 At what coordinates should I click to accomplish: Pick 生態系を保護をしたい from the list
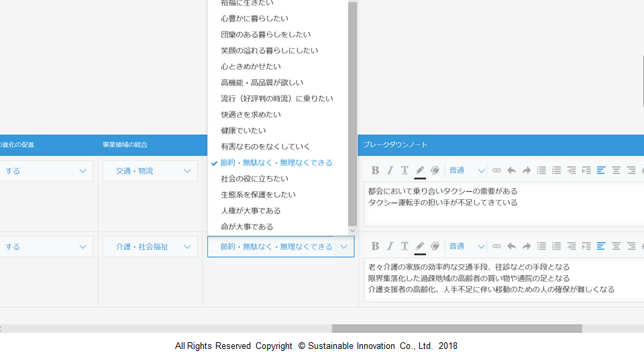tap(258, 195)
